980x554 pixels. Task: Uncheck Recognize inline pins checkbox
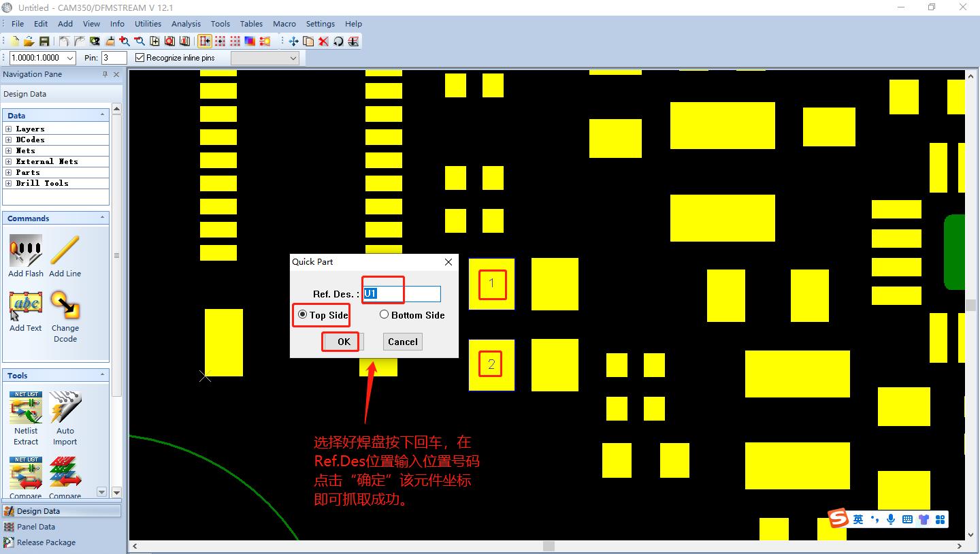[x=140, y=58]
